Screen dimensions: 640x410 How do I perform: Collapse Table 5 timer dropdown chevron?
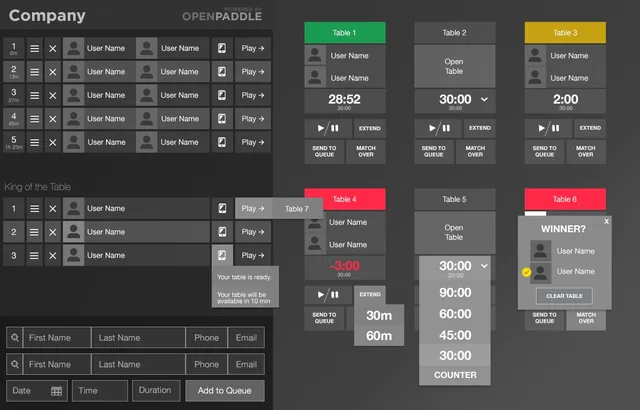coord(484,266)
